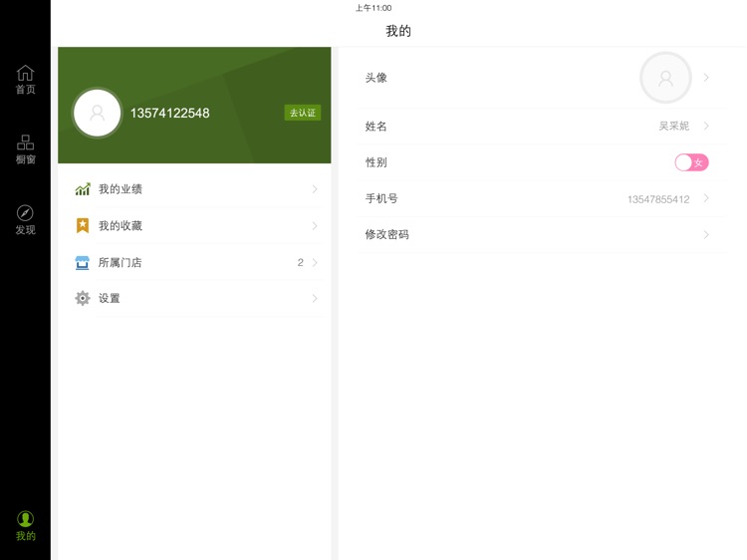Click the 上午11:00 status bar time
This screenshot has height=560, width=747.
373,8
